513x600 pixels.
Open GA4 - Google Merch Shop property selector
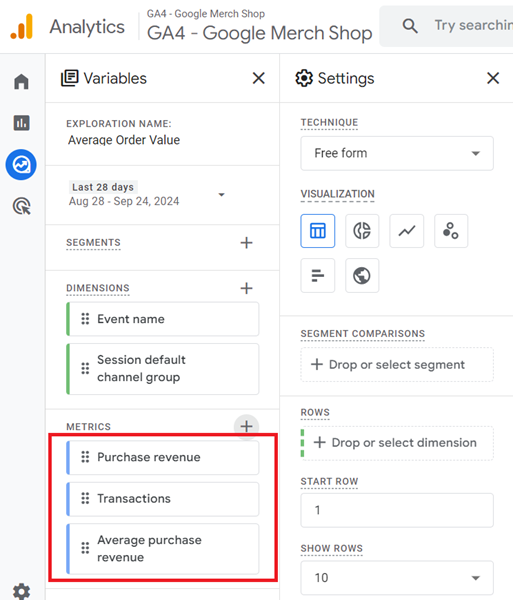point(259,26)
